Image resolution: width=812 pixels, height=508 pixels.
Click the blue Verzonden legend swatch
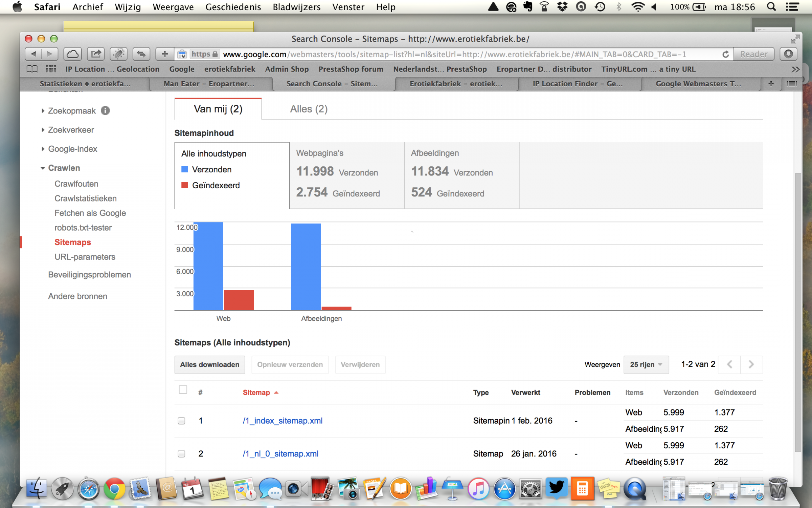click(x=185, y=169)
